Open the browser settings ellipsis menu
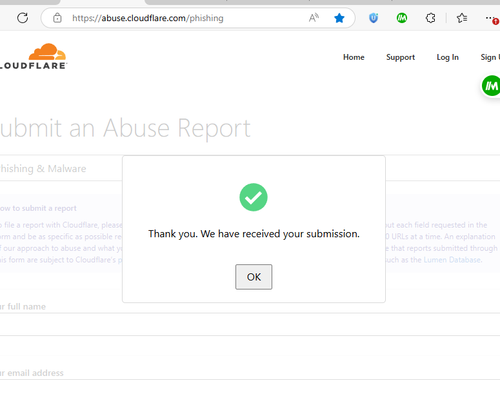 tap(491, 18)
